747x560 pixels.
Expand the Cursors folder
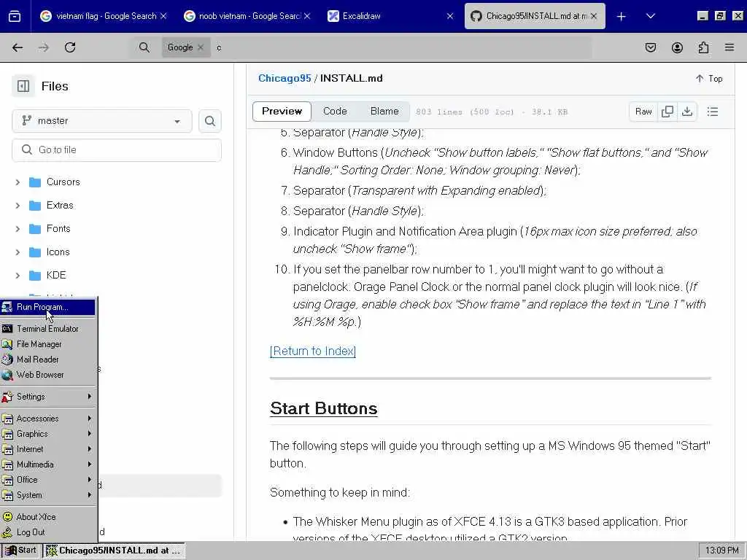click(x=18, y=182)
